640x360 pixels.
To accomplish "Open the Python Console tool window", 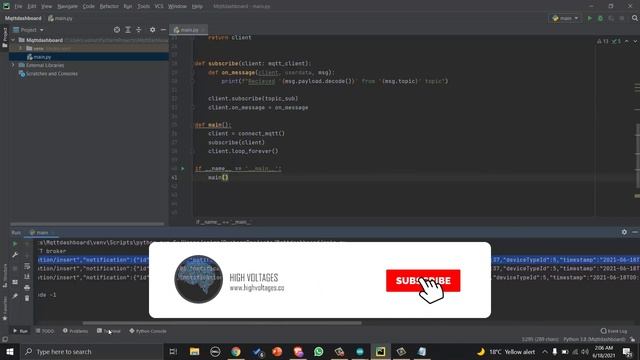I will coord(148,331).
